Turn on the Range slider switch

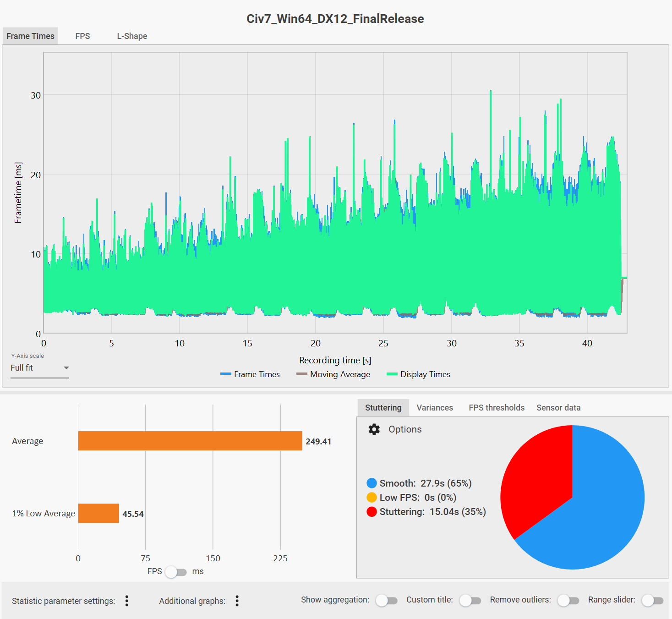(652, 600)
